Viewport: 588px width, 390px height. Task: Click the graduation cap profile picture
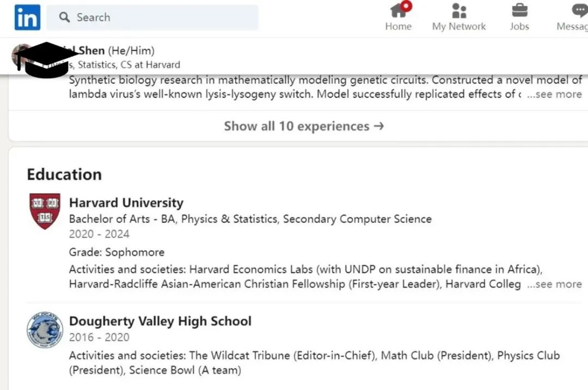point(46,59)
